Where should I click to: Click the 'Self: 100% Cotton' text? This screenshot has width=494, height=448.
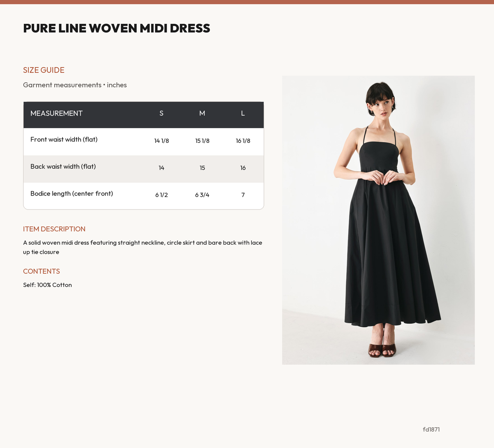(x=47, y=285)
